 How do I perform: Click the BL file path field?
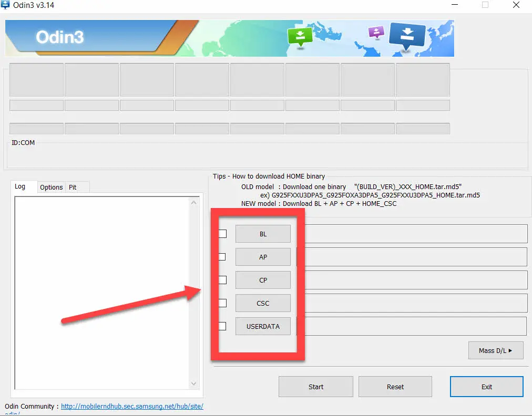click(416, 234)
